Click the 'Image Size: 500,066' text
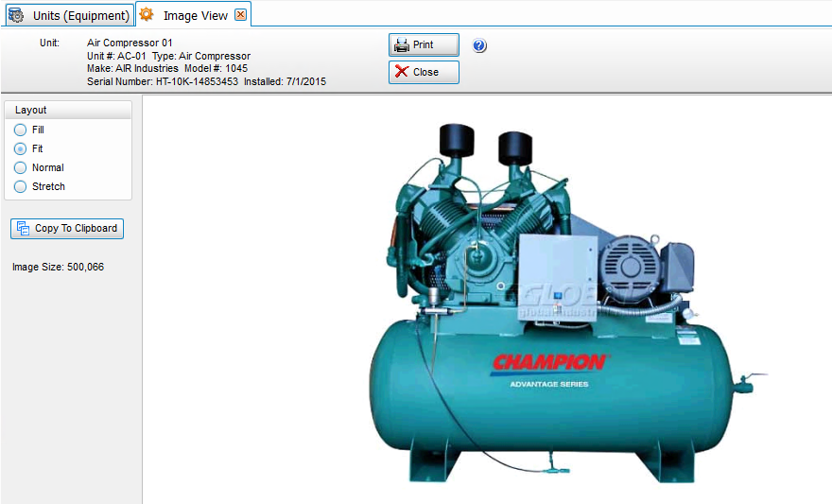Viewport: 832px width, 504px height. click(x=58, y=267)
